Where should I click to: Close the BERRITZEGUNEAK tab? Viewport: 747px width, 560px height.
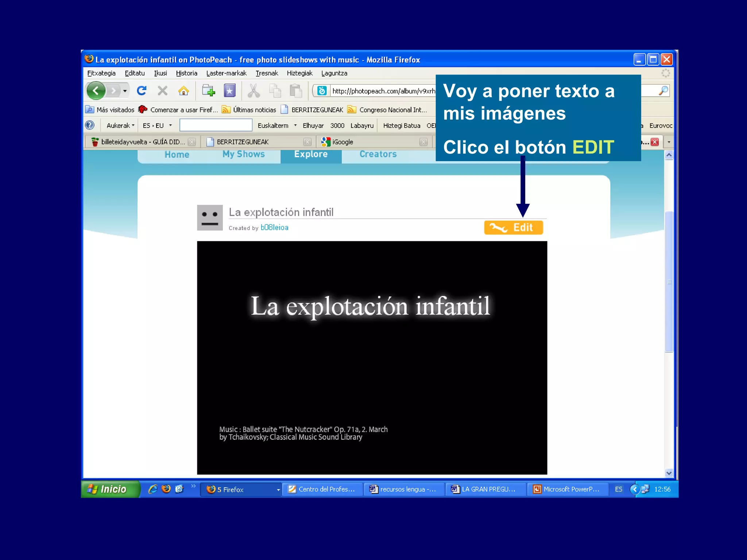pyautogui.click(x=307, y=142)
